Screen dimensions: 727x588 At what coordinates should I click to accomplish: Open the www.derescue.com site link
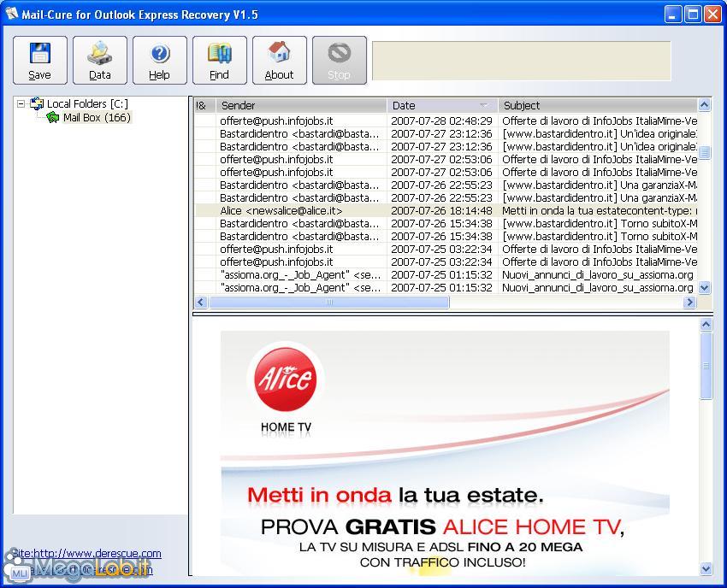coord(86,553)
